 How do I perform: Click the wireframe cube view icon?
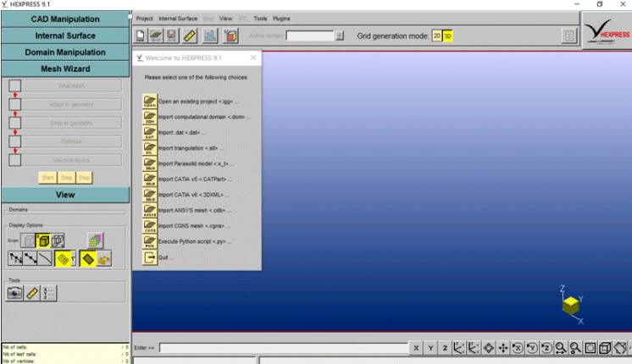pos(605,348)
